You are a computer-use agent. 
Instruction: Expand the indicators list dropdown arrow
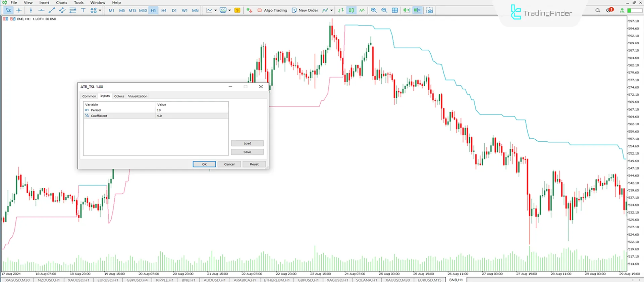(331, 10)
